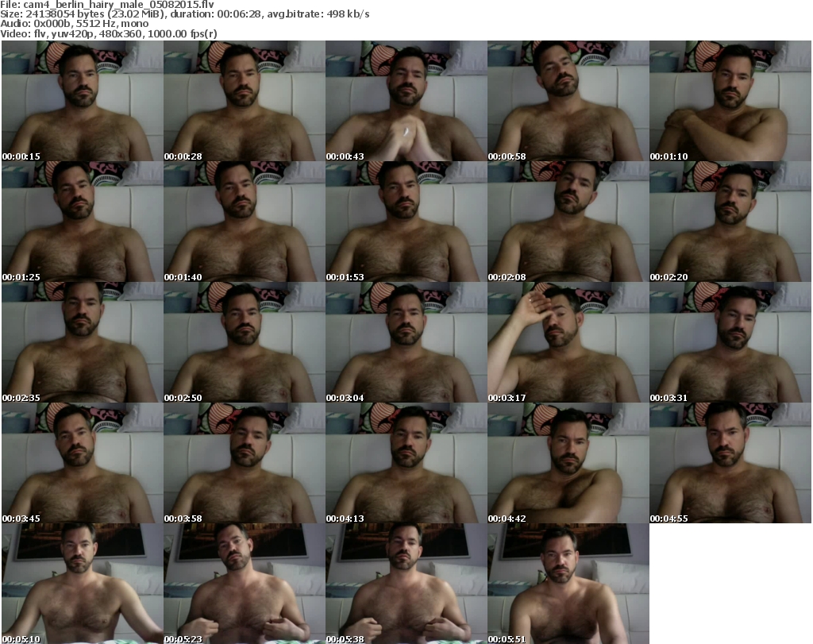Choose the frame marked 00:04:42
The height and width of the screenshot is (644, 813).
(568, 462)
